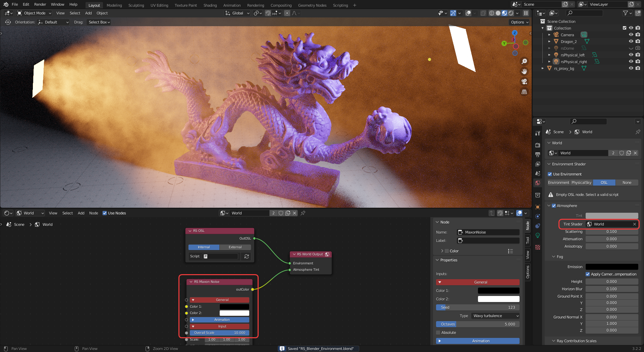Toggle camera view icon in the viewport

point(524,82)
